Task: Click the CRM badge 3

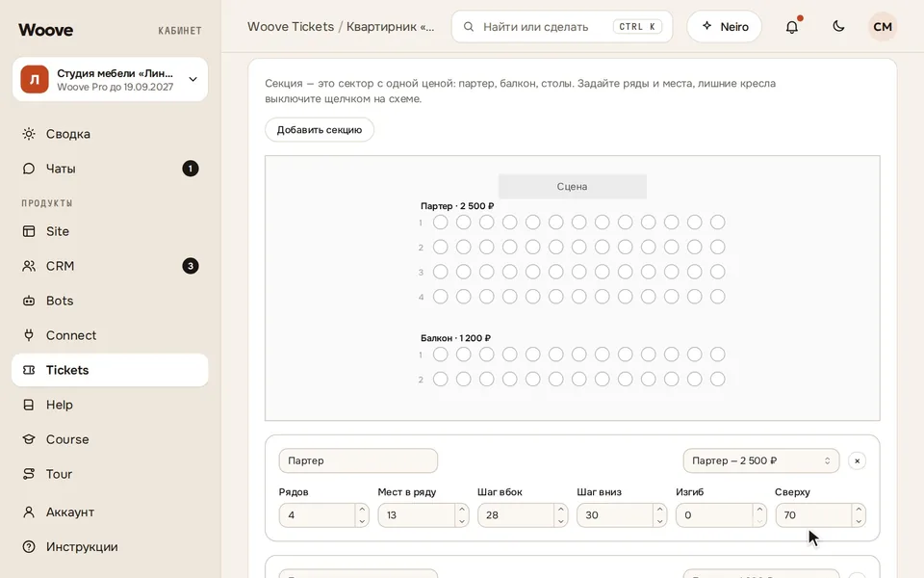Action: (191, 266)
